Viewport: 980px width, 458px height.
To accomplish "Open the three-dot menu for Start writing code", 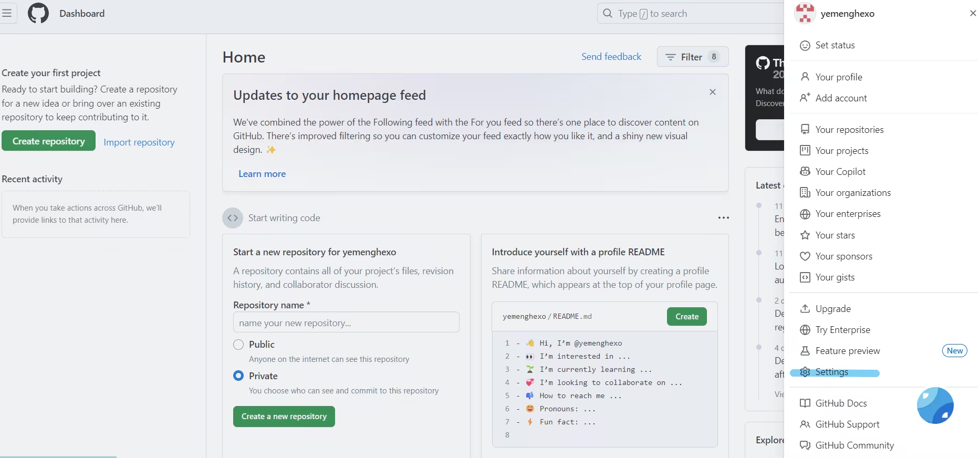I will (x=723, y=218).
